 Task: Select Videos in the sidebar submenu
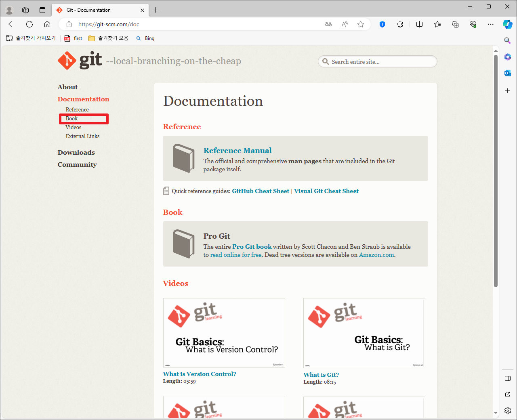(74, 127)
